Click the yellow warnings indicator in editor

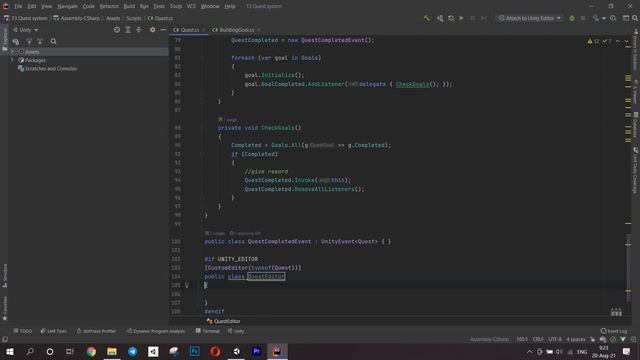pyautogui.click(x=593, y=41)
